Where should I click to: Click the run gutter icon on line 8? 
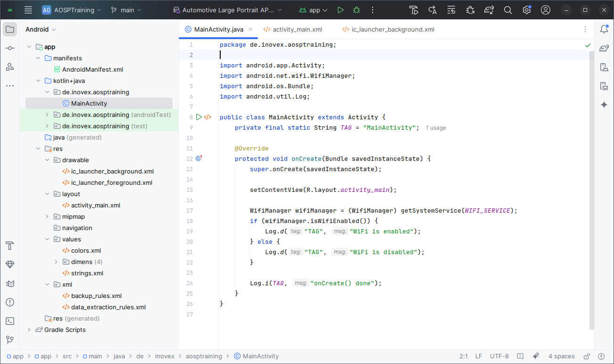tap(199, 117)
